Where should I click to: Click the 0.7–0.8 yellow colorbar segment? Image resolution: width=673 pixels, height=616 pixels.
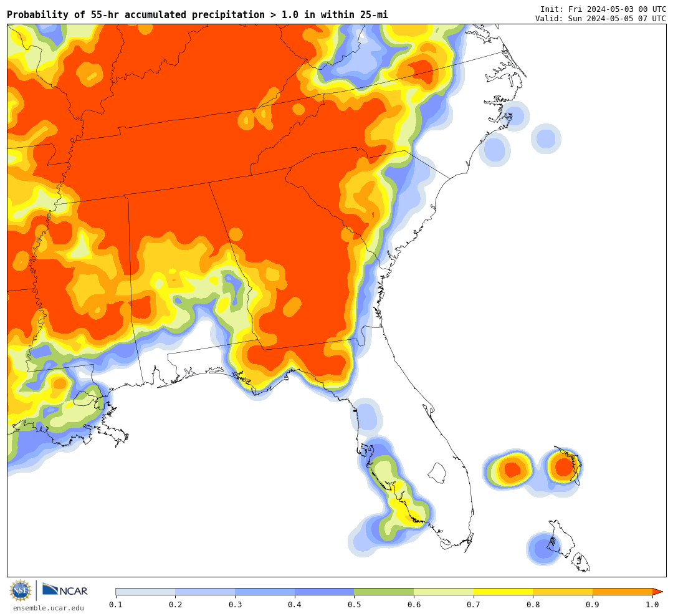[x=504, y=592]
